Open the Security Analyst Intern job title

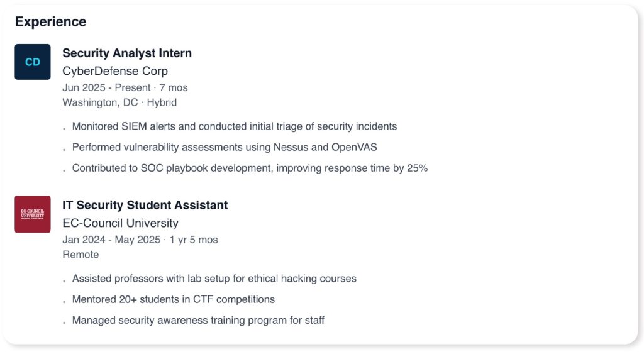(x=127, y=53)
